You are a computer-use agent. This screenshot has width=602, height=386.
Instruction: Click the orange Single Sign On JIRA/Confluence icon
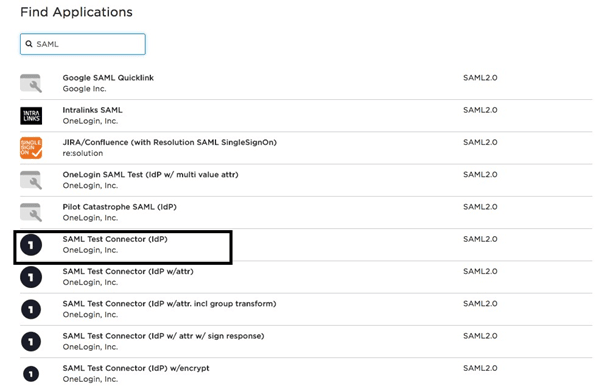31,148
